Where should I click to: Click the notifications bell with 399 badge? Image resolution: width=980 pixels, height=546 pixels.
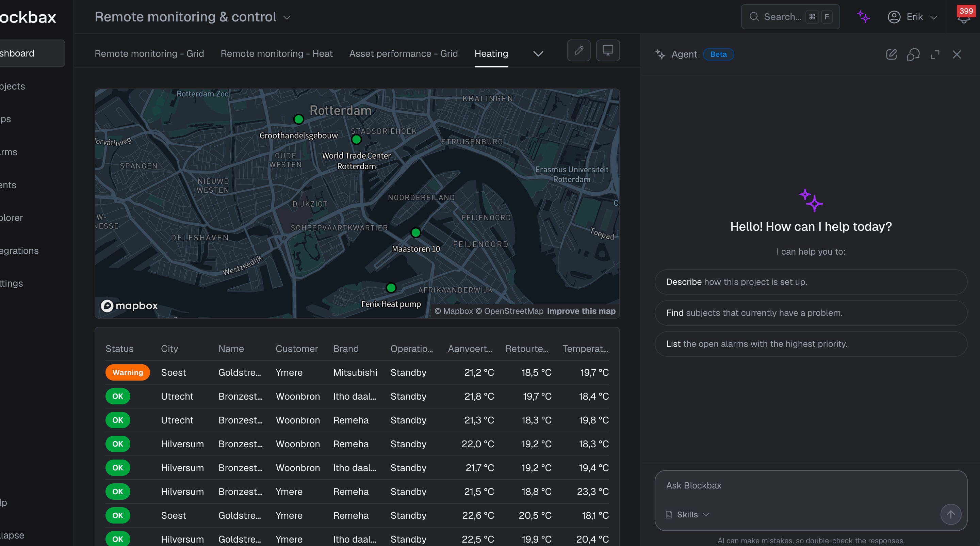[x=963, y=17]
